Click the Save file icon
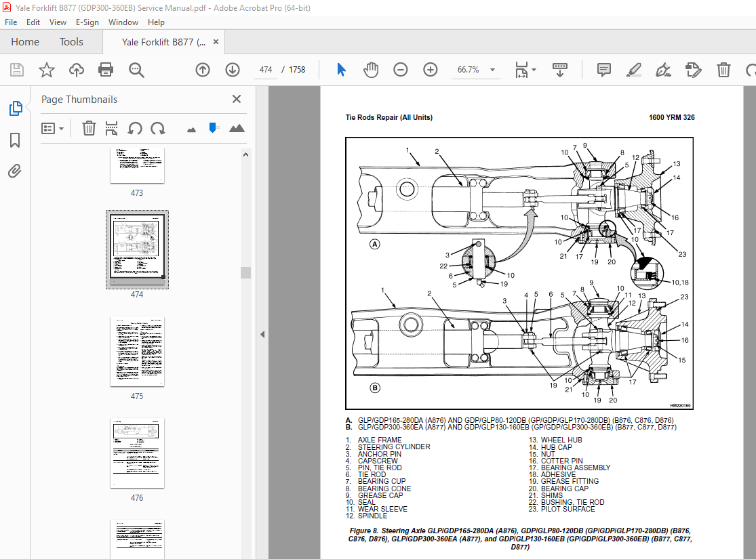The width and height of the screenshot is (756, 559). (x=17, y=70)
